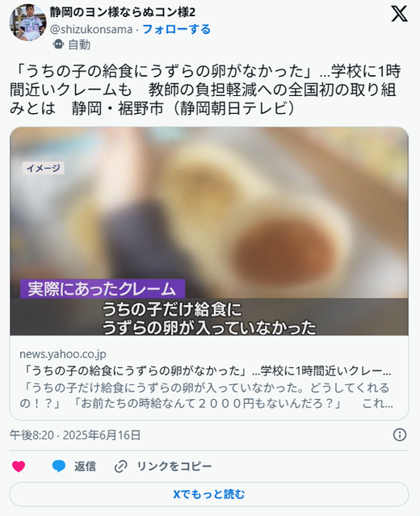Click the link card description excerpt text

click(206, 396)
